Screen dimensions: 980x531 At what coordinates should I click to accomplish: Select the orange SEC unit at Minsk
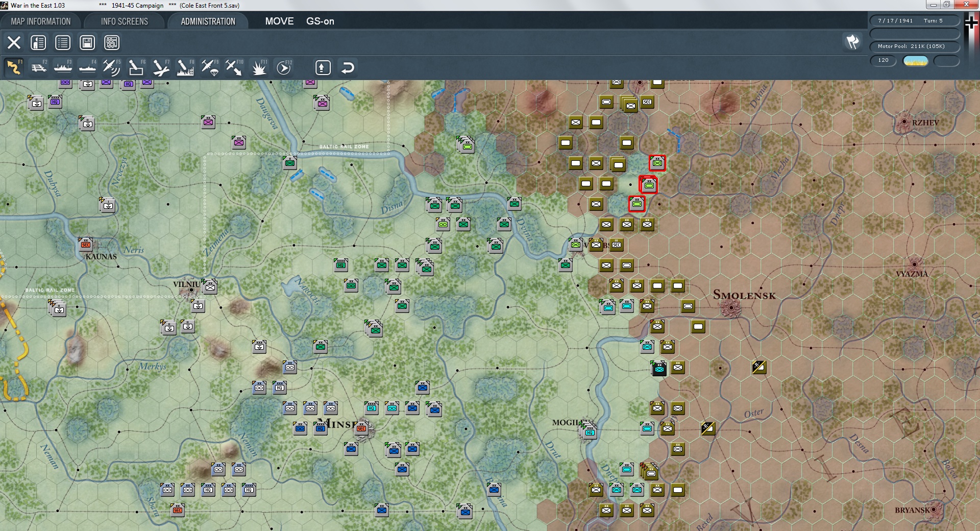(x=362, y=428)
